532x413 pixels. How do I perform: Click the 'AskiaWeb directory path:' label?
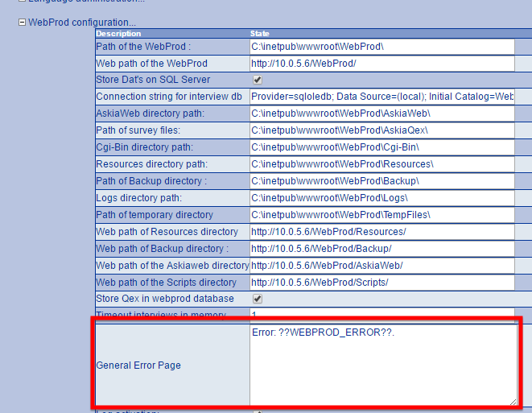(151, 114)
